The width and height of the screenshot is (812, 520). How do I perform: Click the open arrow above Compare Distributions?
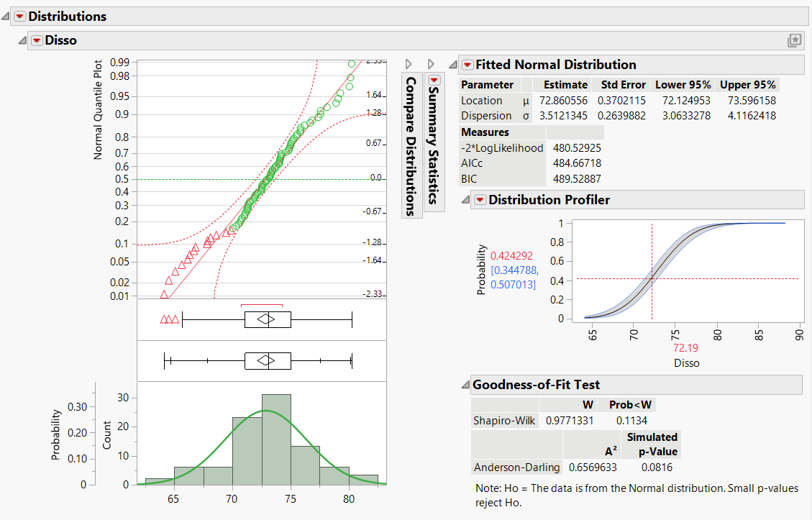point(409,63)
